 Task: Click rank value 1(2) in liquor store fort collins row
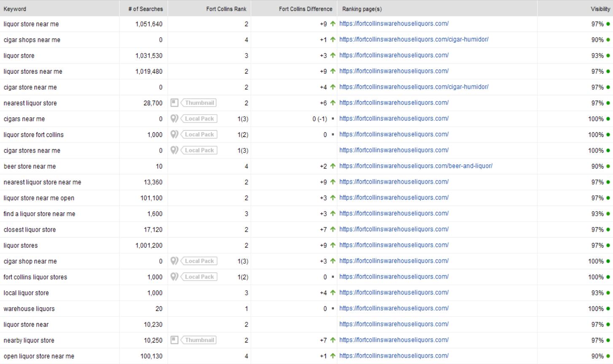[243, 135]
